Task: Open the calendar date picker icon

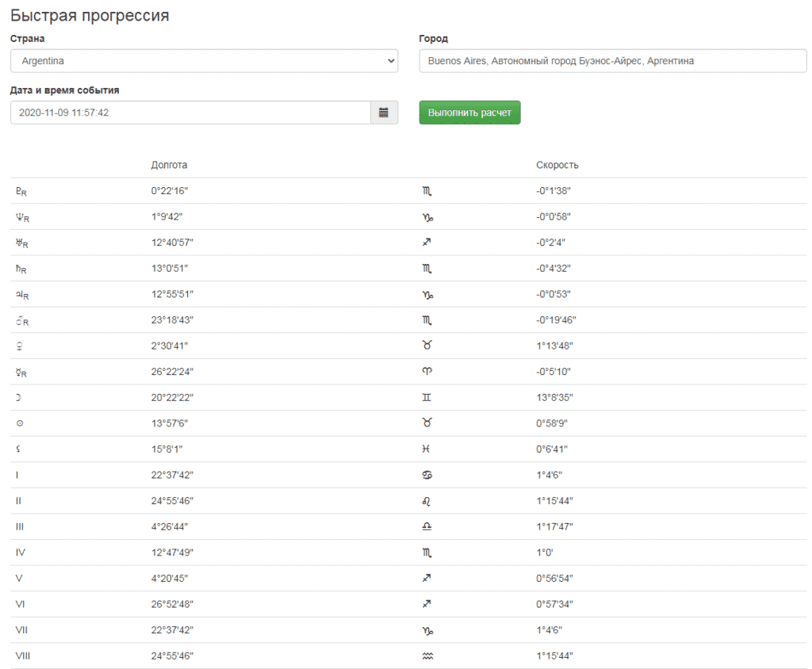Action: tap(384, 113)
